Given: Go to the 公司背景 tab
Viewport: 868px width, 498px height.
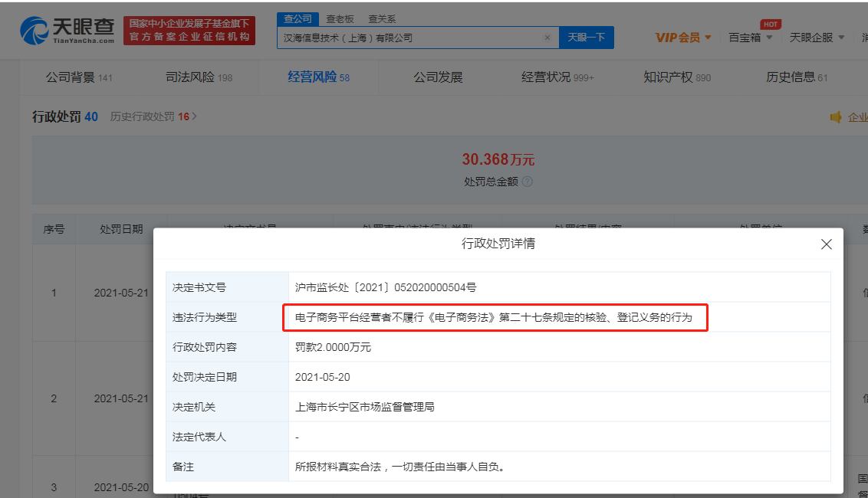Looking at the screenshot, I should [x=79, y=77].
